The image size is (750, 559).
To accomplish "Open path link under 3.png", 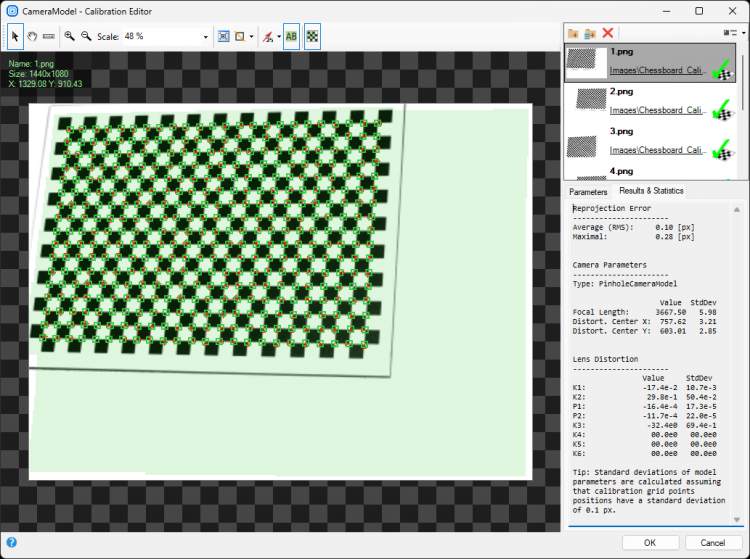I will [655, 150].
